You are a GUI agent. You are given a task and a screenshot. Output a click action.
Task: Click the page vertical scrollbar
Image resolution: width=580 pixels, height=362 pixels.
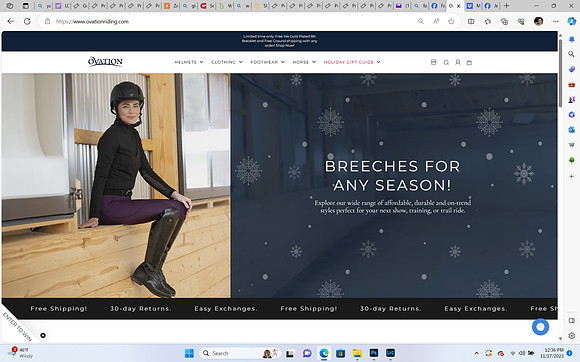click(x=560, y=74)
